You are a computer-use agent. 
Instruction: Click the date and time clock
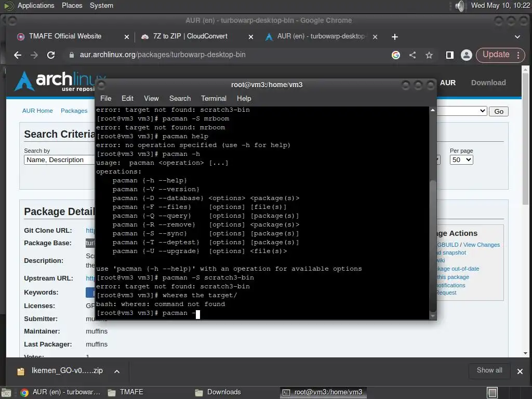click(x=500, y=5)
